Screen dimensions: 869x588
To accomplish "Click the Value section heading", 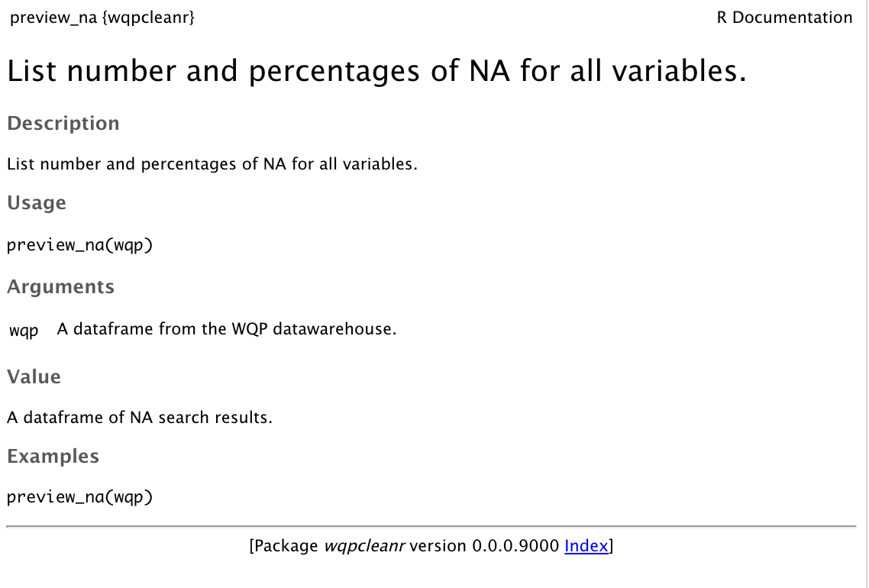I will pos(34,376).
